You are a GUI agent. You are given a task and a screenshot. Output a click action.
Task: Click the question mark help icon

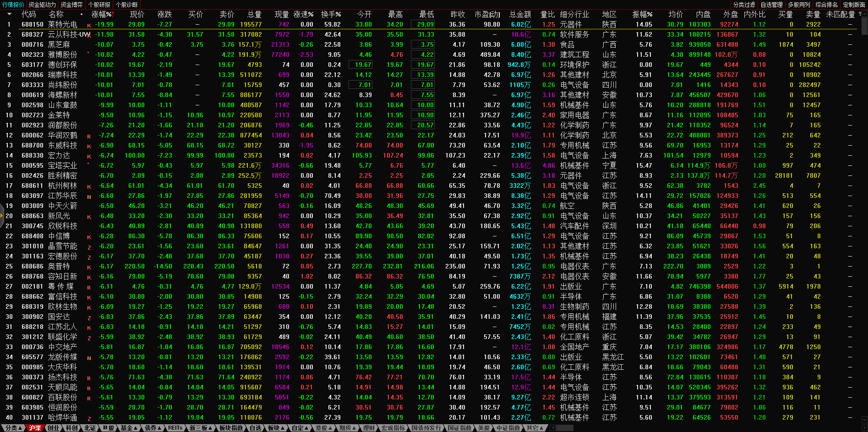click(860, 14)
